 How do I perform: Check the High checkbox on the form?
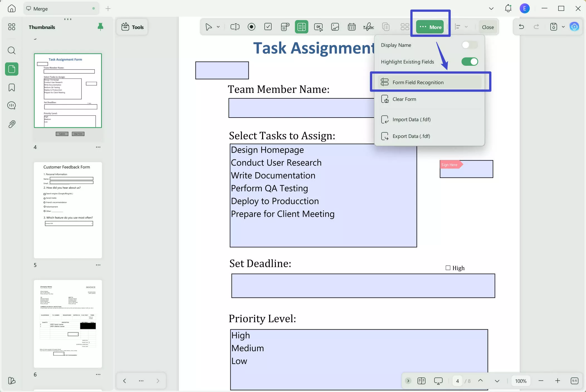448,268
